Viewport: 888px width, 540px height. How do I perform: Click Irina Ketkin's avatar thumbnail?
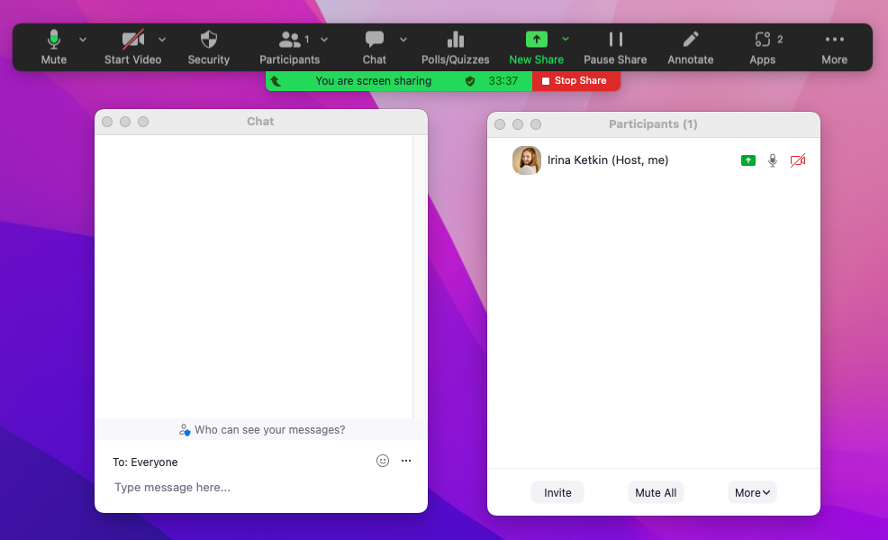pyautogui.click(x=527, y=160)
